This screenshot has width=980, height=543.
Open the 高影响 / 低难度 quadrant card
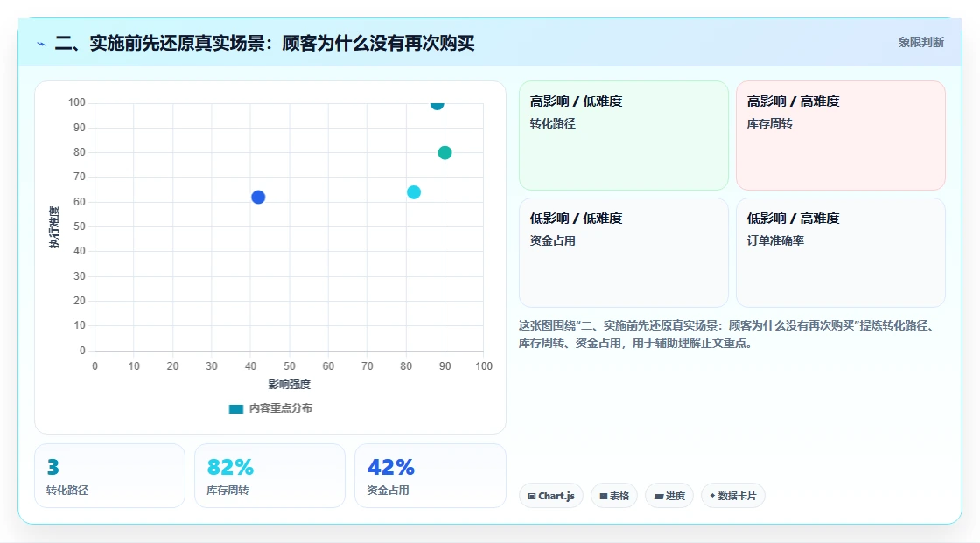(624, 136)
